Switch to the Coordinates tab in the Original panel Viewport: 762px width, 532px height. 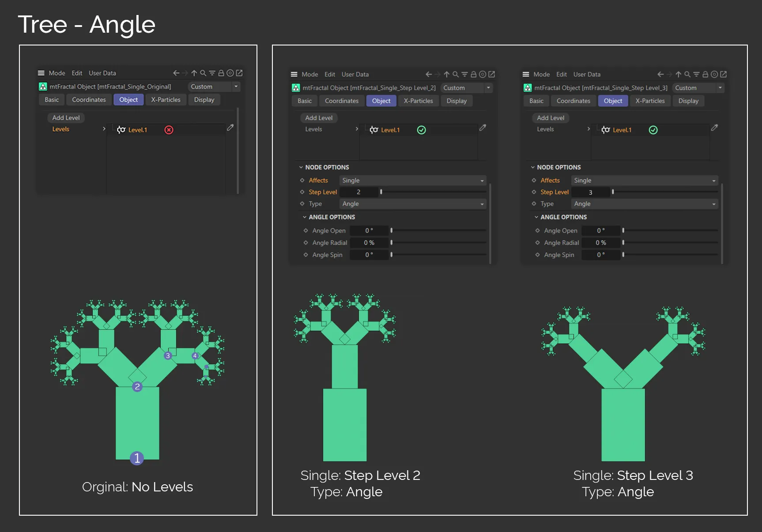coord(89,100)
